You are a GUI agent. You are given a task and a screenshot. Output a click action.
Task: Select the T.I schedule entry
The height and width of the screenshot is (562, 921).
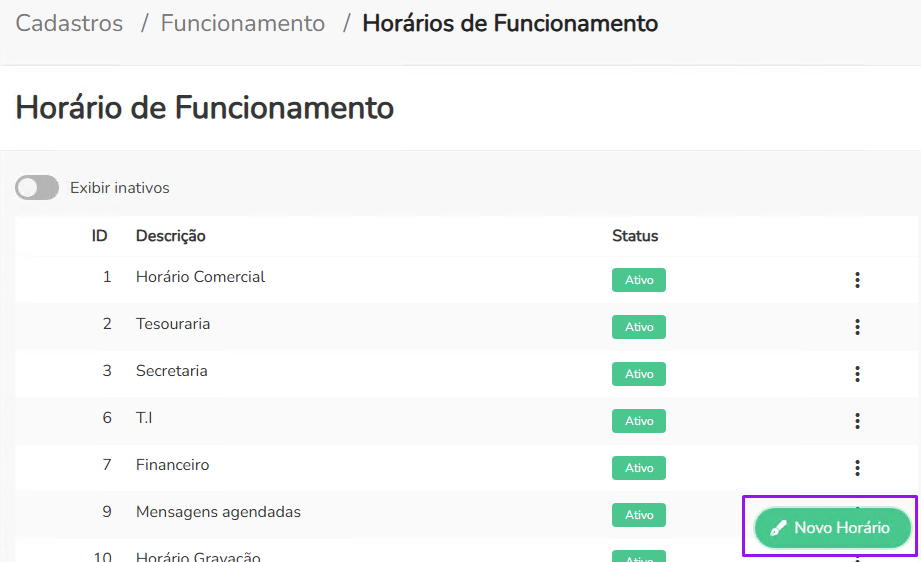point(144,418)
